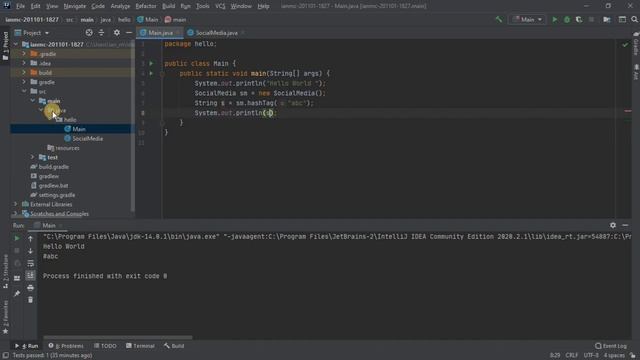Click the Run tool window button
This screenshot has height=360, width=640.
(27, 346)
